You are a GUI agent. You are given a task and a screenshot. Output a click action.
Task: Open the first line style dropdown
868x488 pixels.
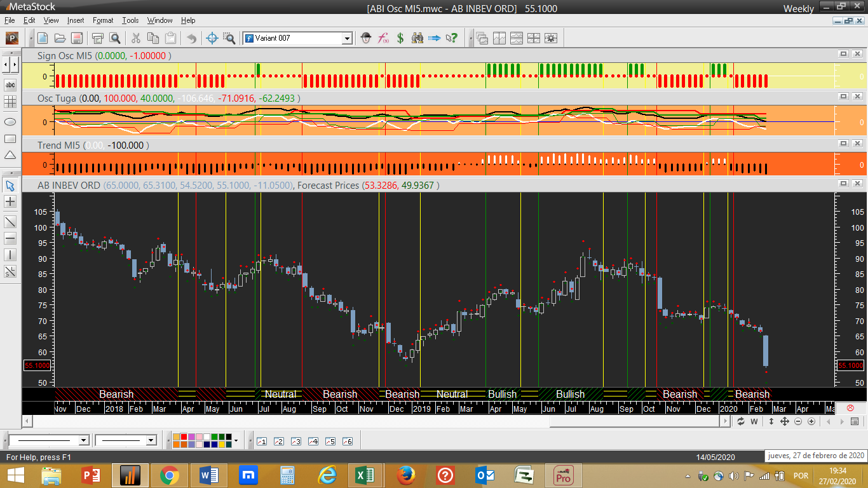pyautogui.click(x=83, y=440)
